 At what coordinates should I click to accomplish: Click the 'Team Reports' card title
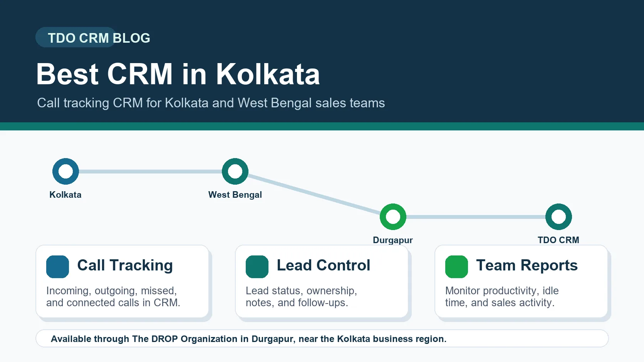click(527, 265)
